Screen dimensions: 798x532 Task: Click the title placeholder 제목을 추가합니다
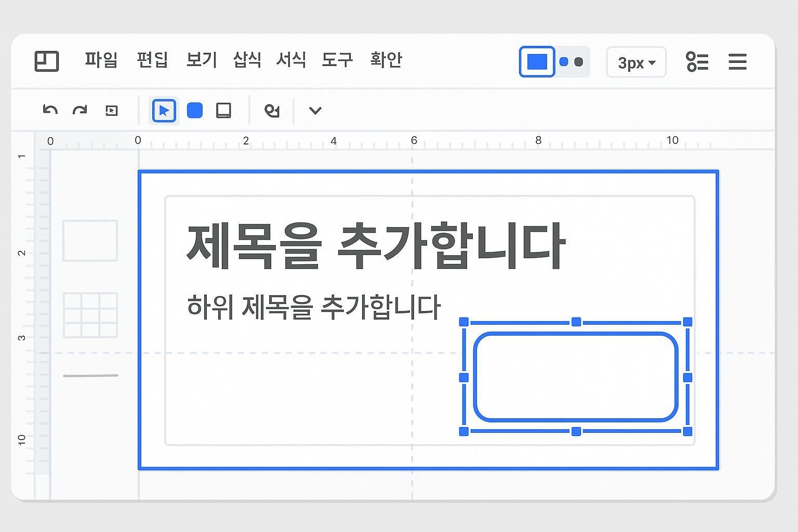click(375, 246)
